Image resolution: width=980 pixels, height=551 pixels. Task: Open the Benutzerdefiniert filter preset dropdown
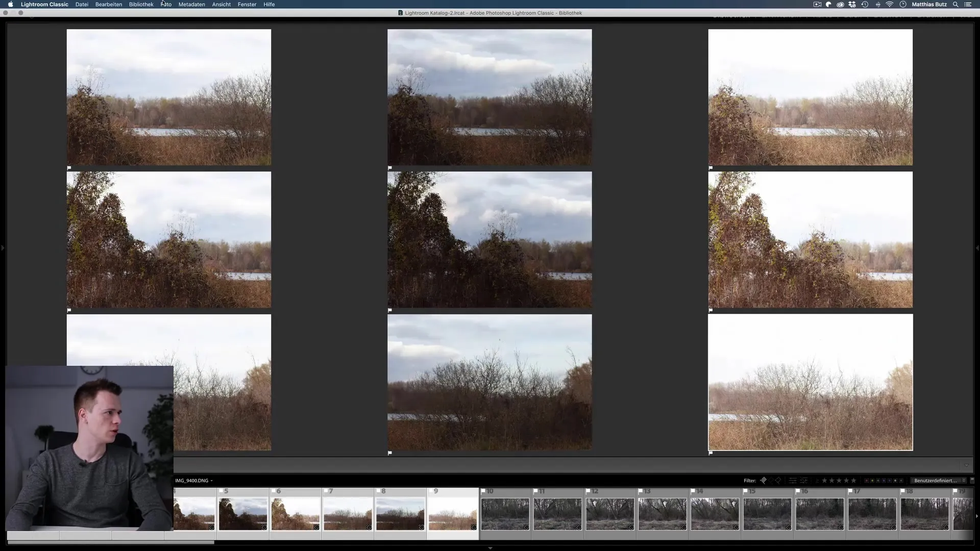point(938,481)
